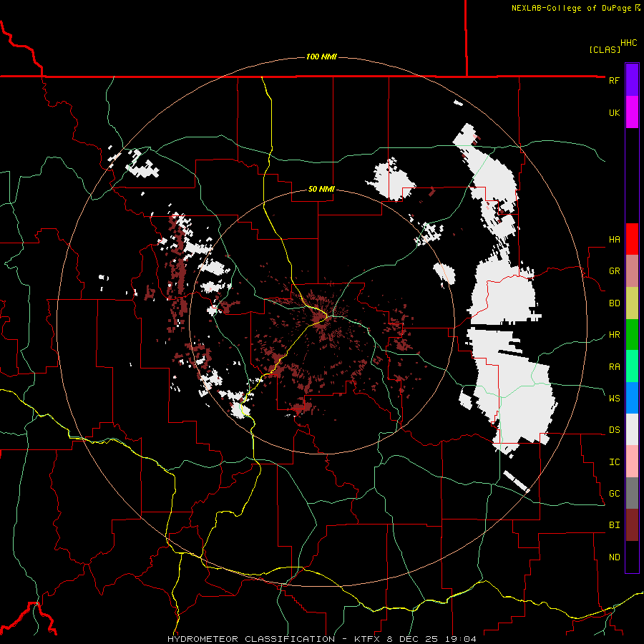This screenshot has height=644, width=644.
Task: Click the 'RF' legend label
Action: point(614,80)
